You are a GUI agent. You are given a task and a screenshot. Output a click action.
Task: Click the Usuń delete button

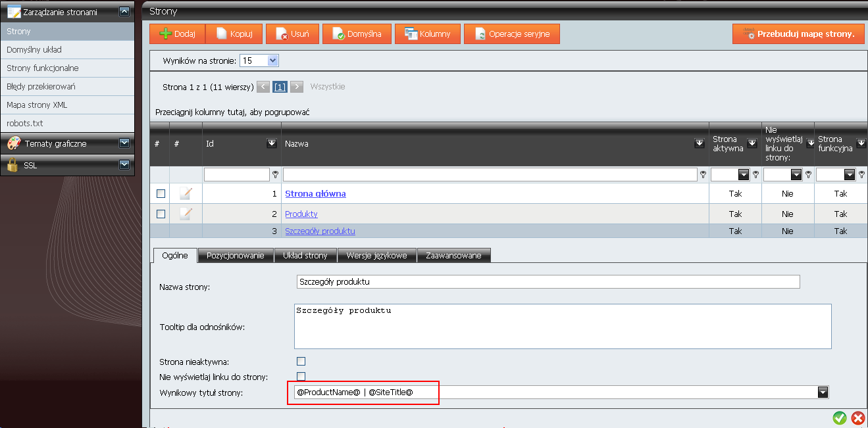click(292, 34)
